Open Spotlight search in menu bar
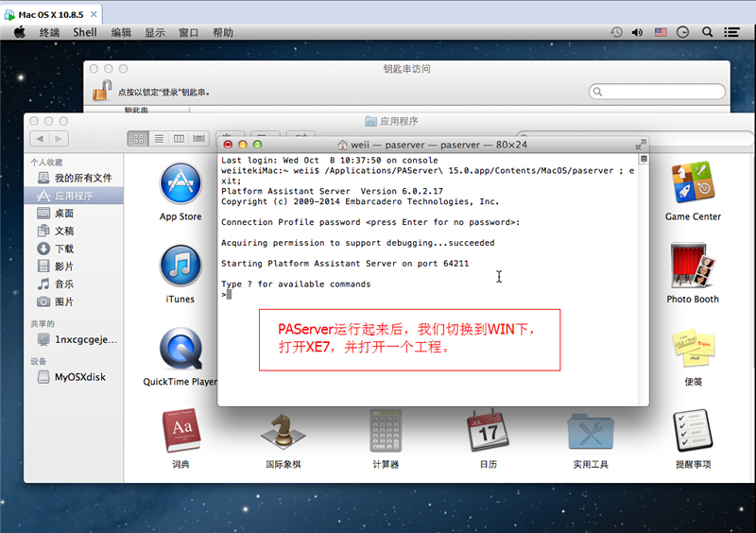The width and height of the screenshot is (756, 533). (707, 32)
